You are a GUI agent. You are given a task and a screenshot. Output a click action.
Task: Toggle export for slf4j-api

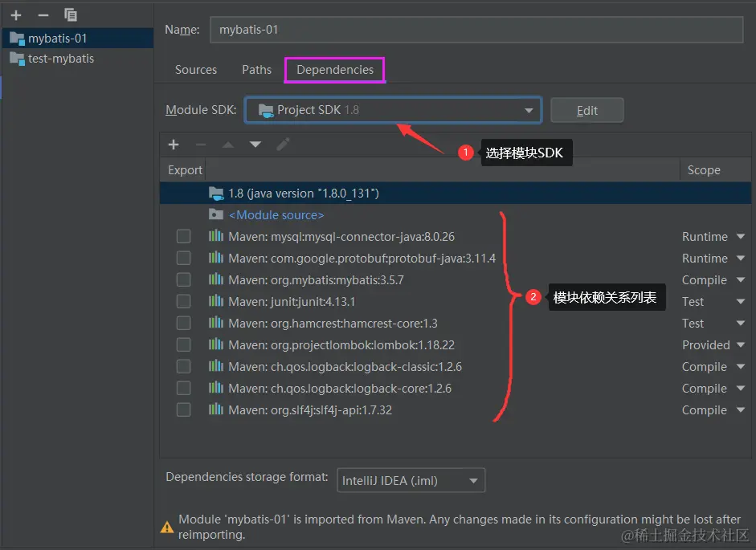click(x=183, y=410)
